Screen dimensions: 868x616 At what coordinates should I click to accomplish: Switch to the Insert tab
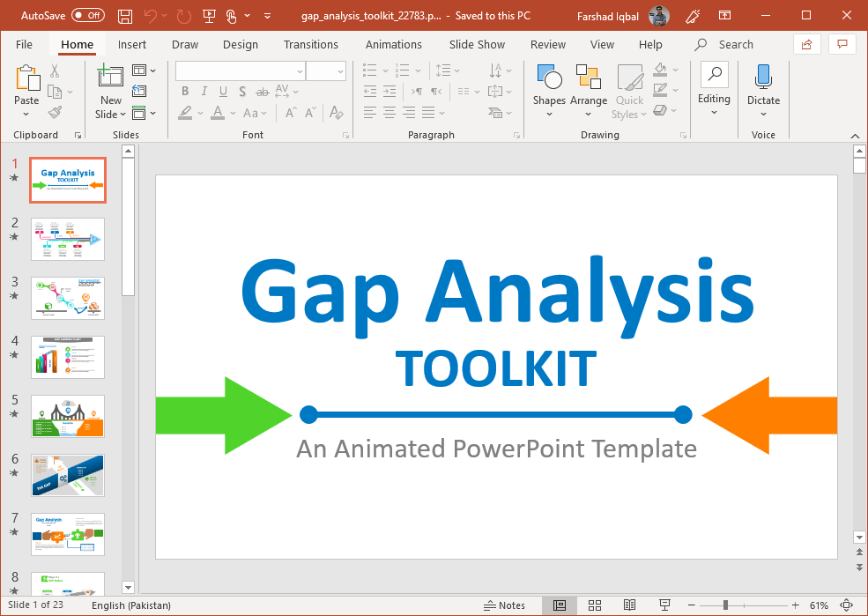[x=132, y=44]
